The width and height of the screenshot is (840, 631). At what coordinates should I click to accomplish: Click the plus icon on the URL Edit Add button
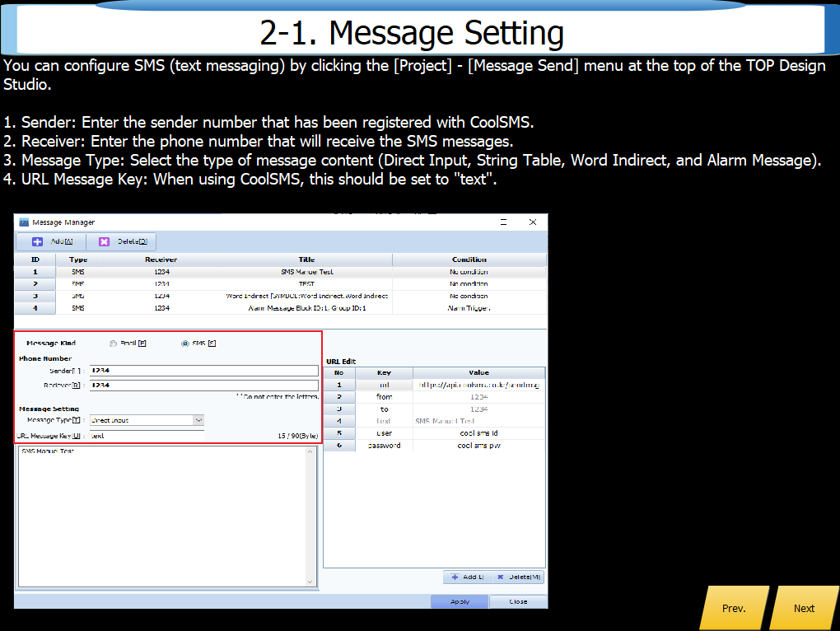(455, 577)
